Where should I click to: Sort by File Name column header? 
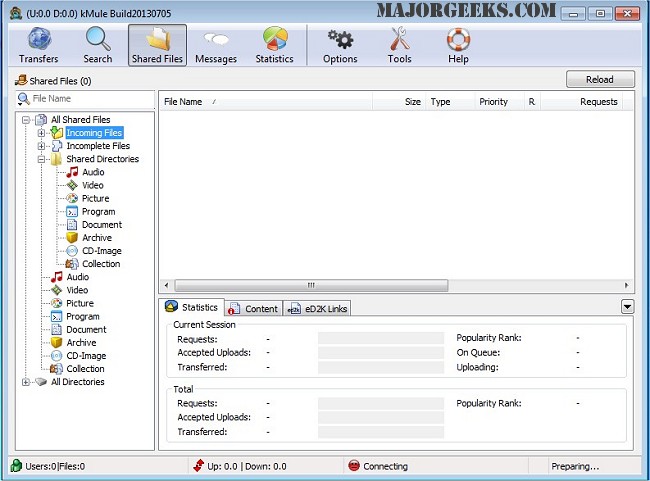[265, 102]
